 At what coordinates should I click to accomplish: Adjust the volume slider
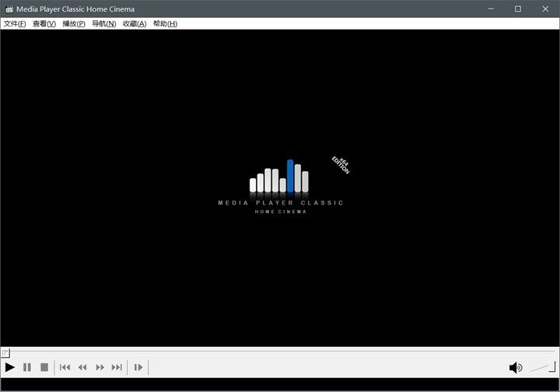(x=543, y=367)
